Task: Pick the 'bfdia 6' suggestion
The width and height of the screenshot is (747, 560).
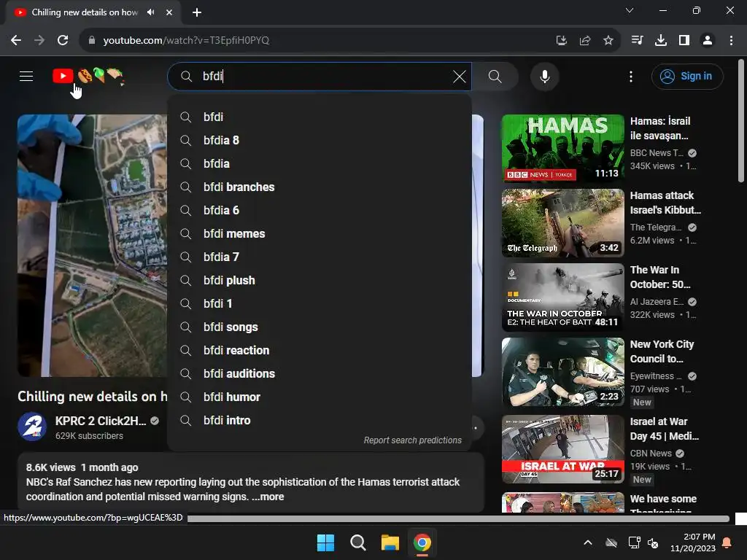Action: tap(320, 211)
